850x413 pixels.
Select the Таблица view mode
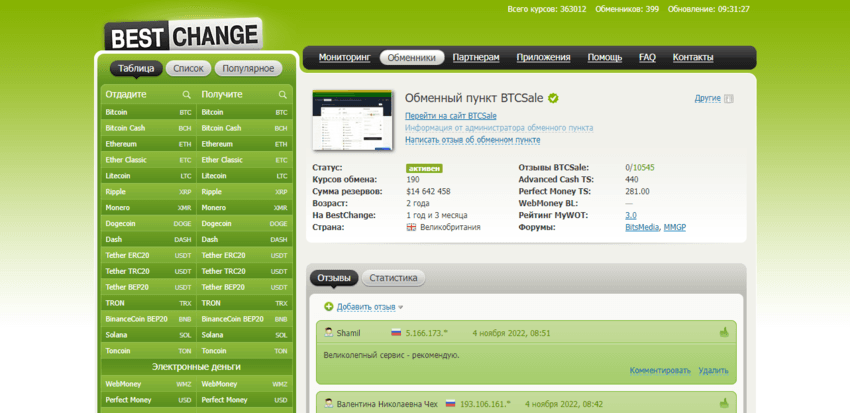click(135, 68)
